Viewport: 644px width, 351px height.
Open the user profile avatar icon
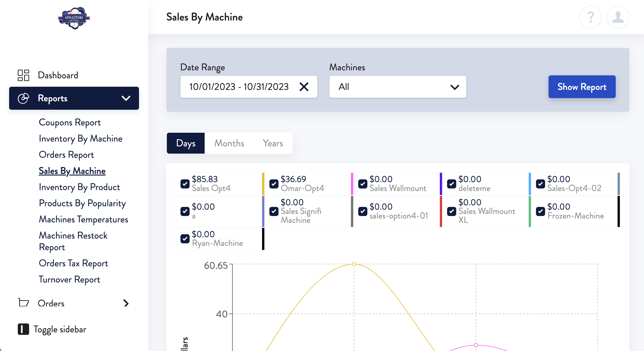618,17
